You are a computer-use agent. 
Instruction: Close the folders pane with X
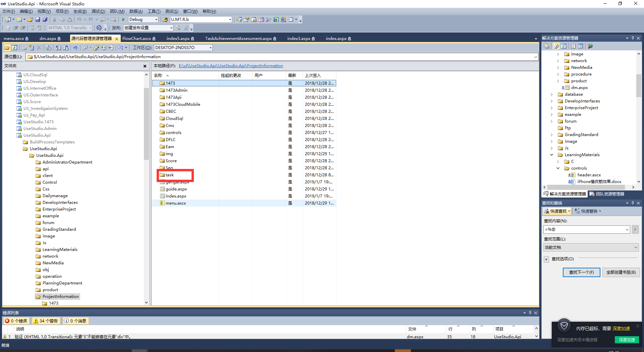(x=145, y=66)
